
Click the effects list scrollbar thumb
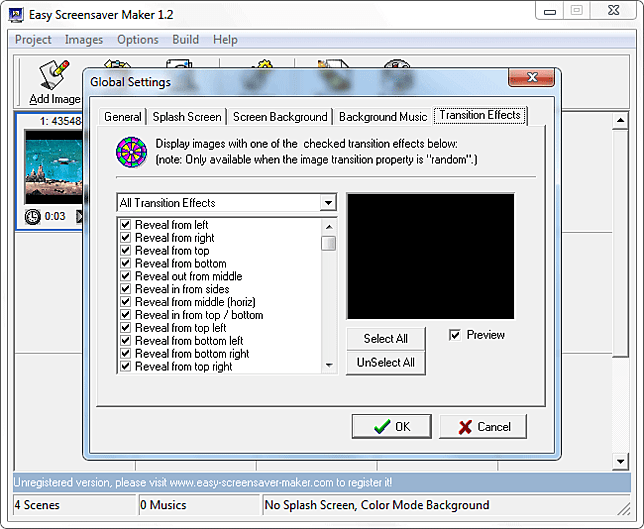pos(329,243)
